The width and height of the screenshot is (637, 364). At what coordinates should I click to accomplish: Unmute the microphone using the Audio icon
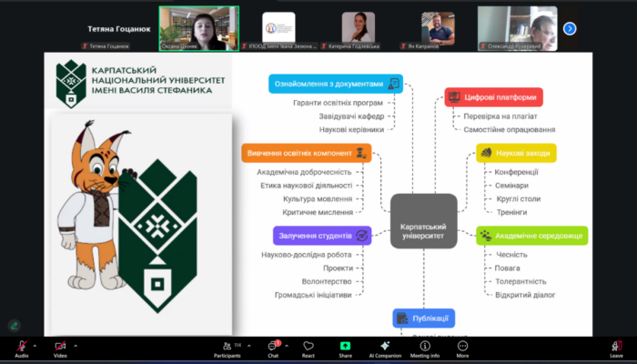pyautogui.click(x=21, y=346)
